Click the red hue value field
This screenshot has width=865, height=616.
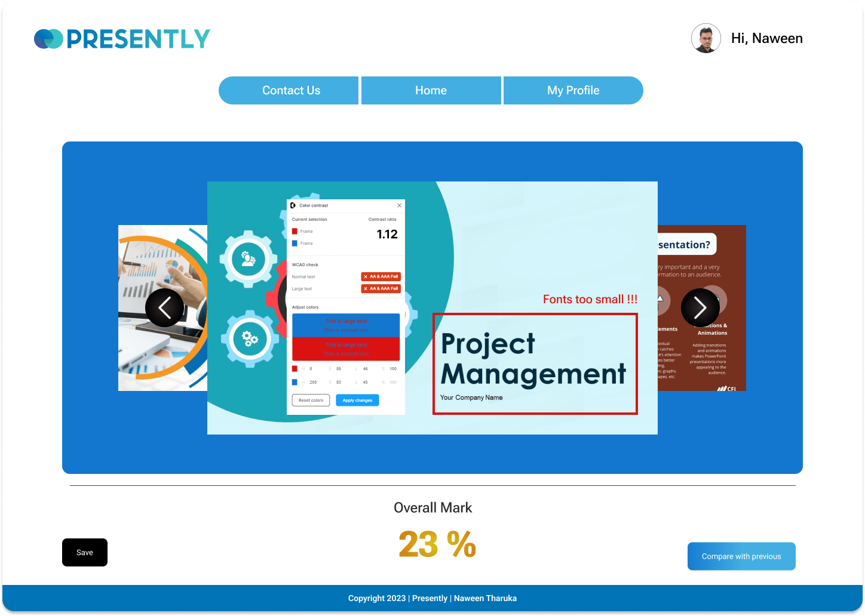pos(311,369)
